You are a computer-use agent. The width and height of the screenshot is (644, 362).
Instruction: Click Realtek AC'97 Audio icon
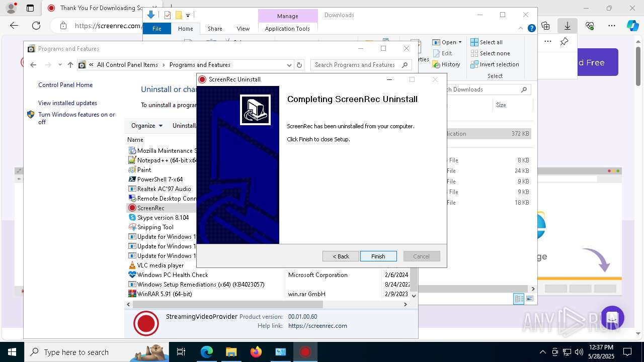[x=132, y=189]
